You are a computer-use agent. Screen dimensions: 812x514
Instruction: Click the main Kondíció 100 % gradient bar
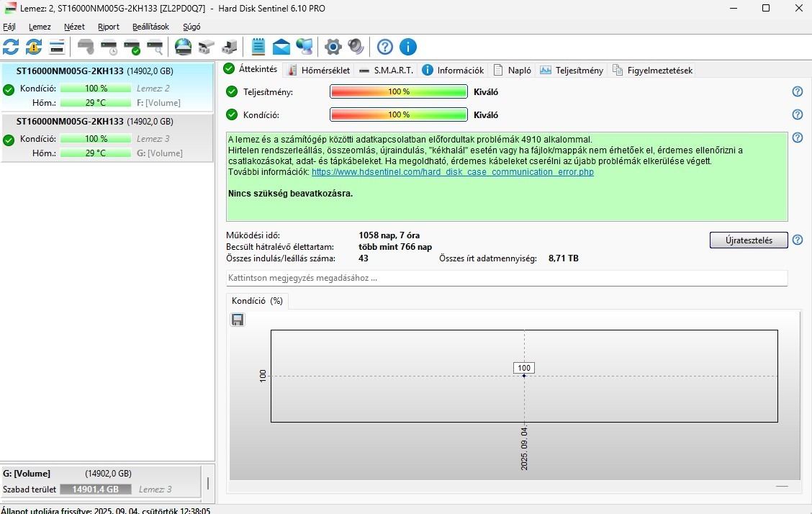[399, 114]
